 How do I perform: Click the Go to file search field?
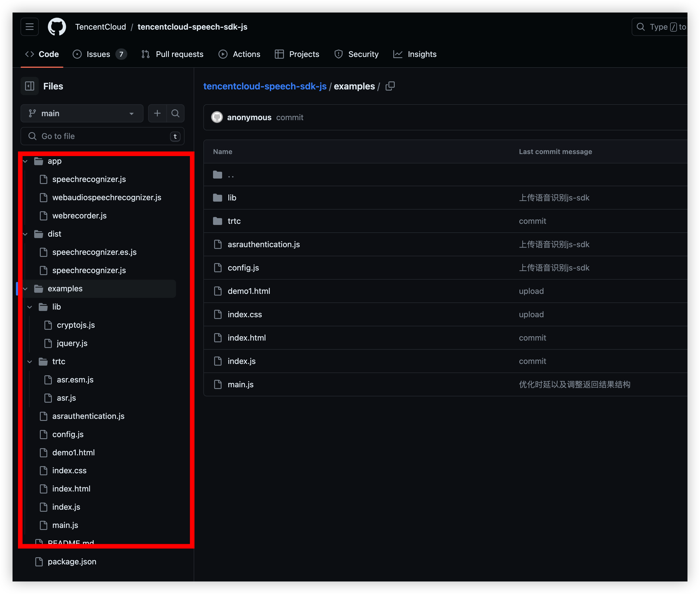pyautogui.click(x=102, y=136)
